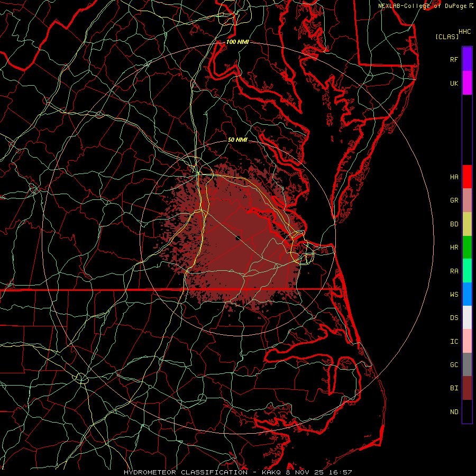Click the HA red legend color block
Viewport: 476px width, 476px height.
(467, 177)
